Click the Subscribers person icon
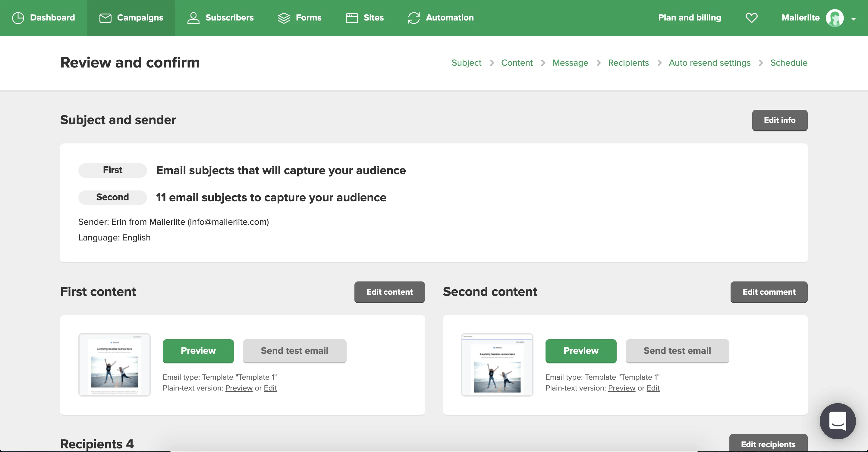The width and height of the screenshot is (868, 452). click(193, 18)
